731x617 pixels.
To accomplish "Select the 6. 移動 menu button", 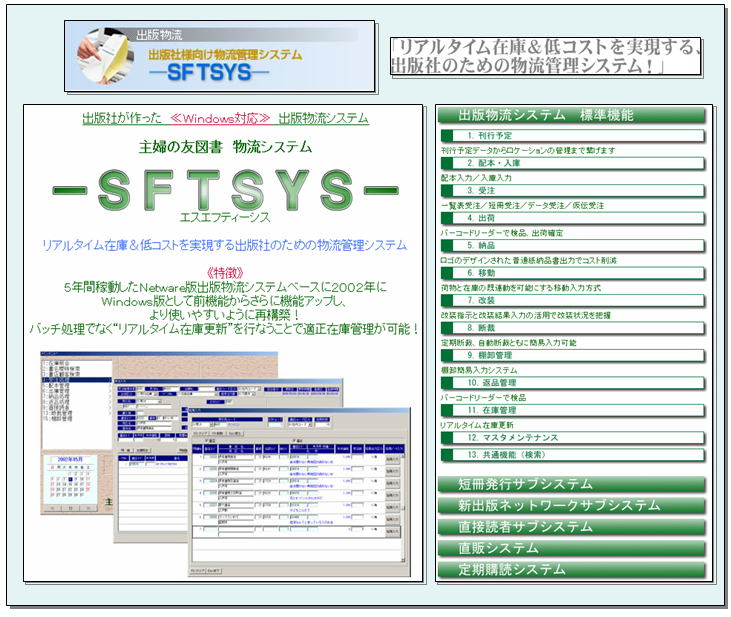I will tap(572, 273).
